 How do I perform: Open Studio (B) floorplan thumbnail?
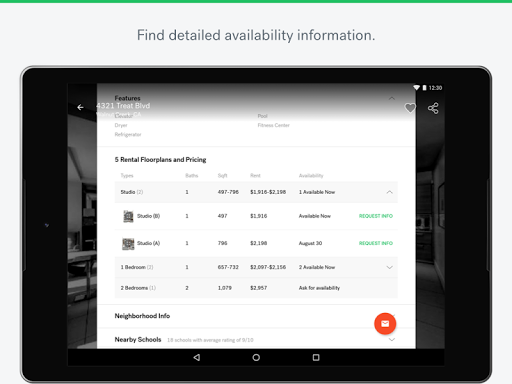coord(128,216)
